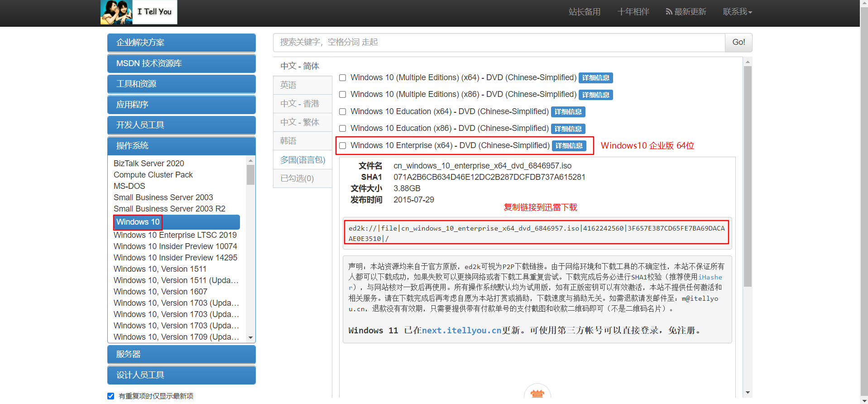Check Windows 10 Enterprise x64 checkbox

(x=343, y=146)
